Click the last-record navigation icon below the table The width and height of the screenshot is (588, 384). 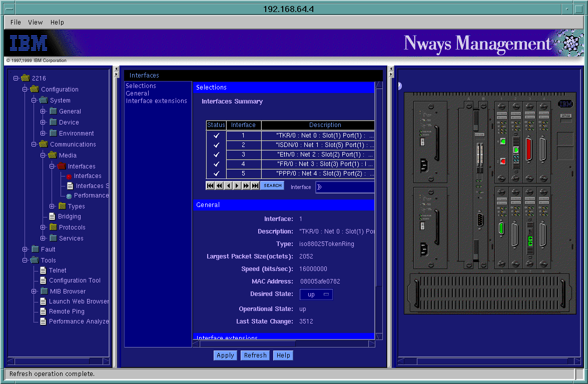click(255, 185)
